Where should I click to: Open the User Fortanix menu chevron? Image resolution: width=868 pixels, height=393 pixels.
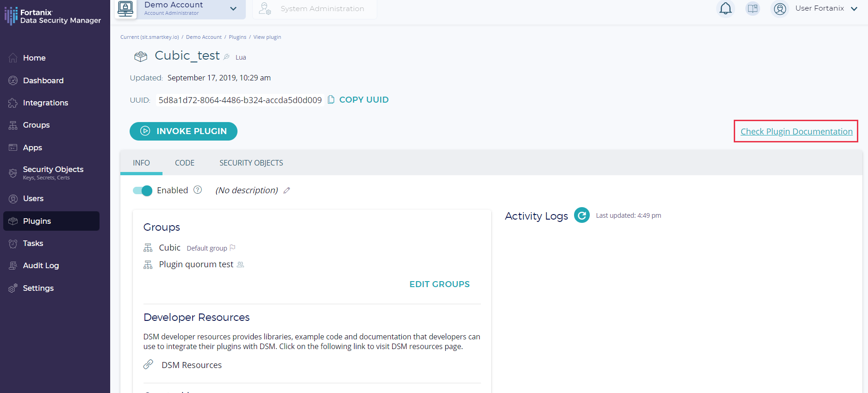[854, 9]
